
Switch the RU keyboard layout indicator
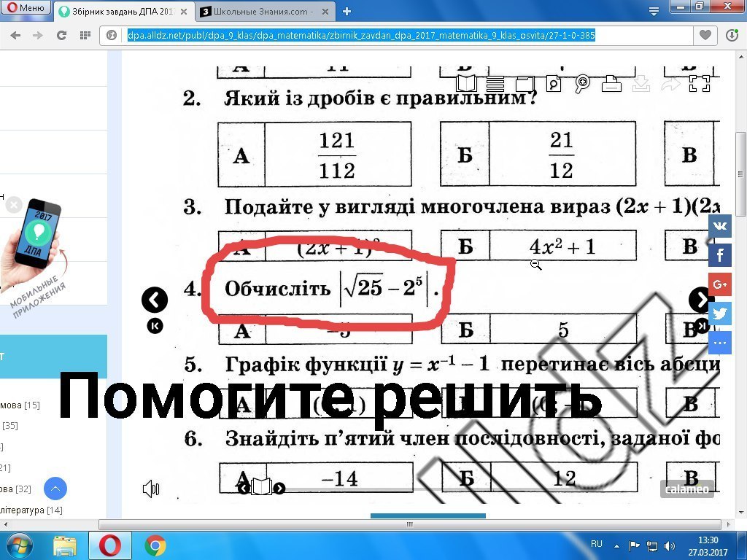pos(596,544)
